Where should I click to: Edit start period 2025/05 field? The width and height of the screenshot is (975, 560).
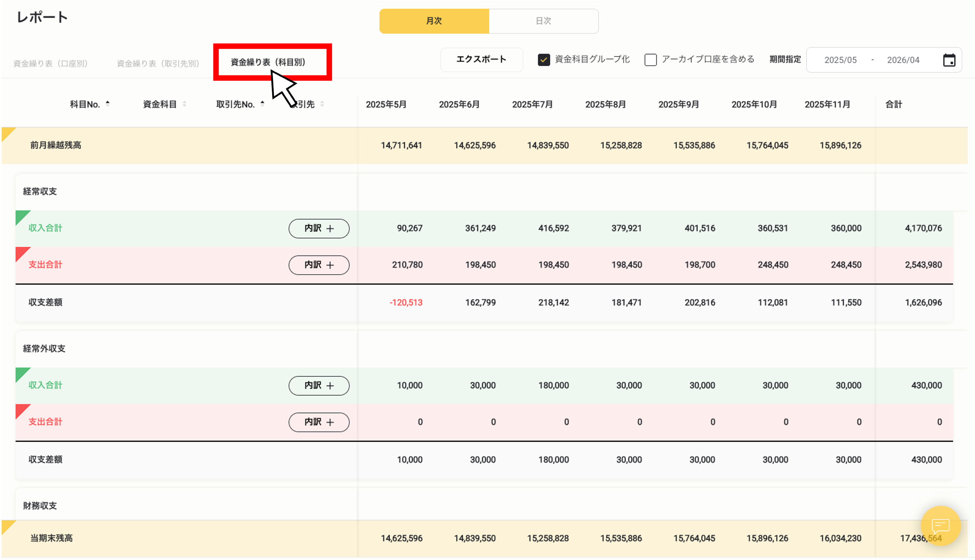(840, 60)
